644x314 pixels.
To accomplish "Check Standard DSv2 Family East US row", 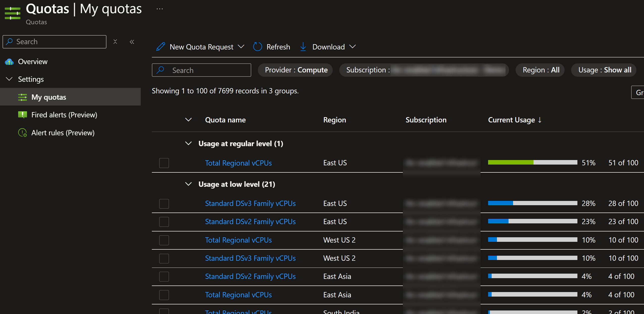I will (x=164, y=222).
